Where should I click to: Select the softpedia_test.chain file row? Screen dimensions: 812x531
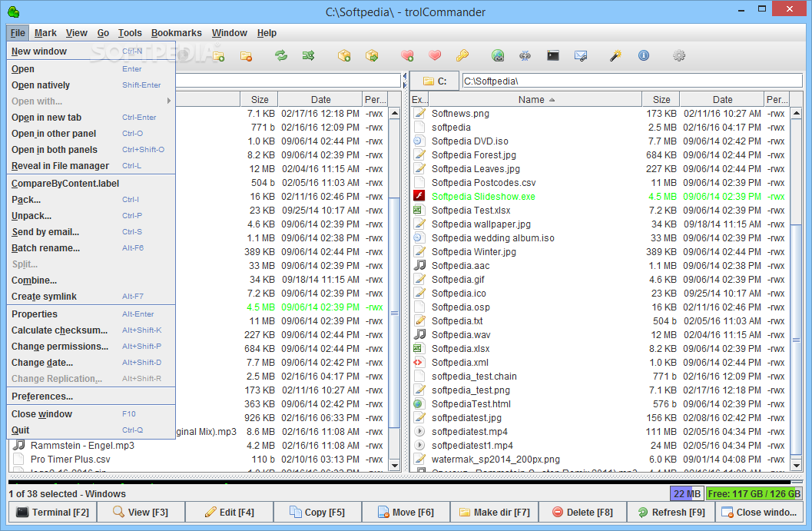coord(601,376)
